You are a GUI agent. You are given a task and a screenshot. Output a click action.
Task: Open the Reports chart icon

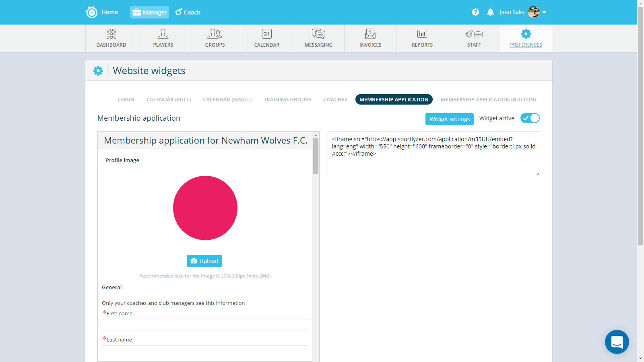[x=422, y=34]
